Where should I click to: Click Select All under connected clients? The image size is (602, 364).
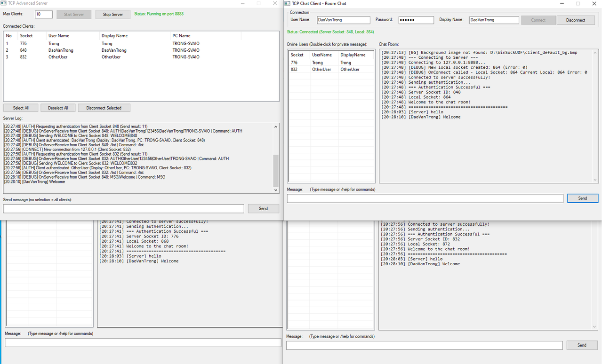coord(21,108)
